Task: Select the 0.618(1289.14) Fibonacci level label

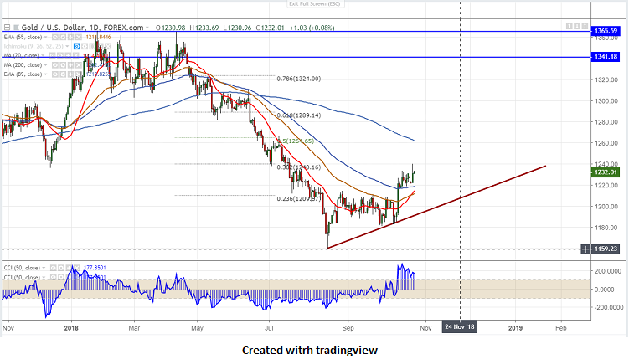Action: point(299,115)
